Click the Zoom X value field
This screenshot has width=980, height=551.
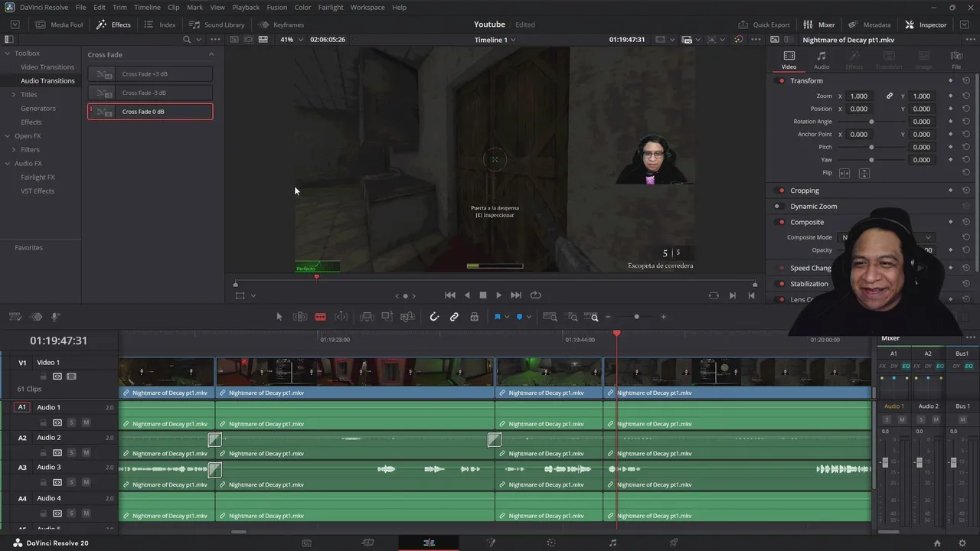(x=859, y=96)
